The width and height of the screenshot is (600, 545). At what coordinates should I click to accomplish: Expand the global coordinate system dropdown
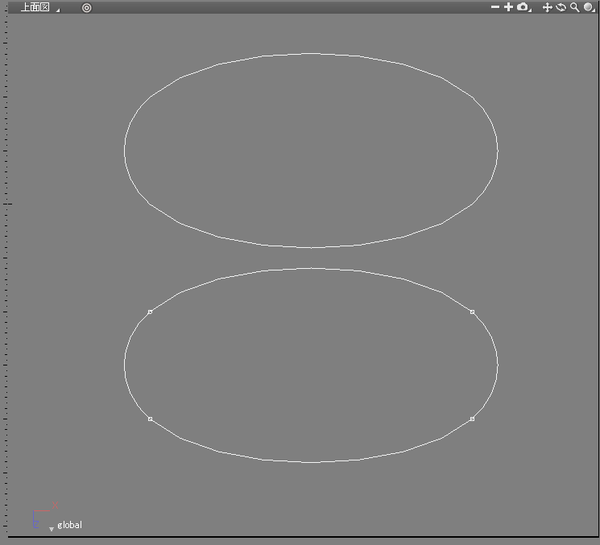point(52,527)
